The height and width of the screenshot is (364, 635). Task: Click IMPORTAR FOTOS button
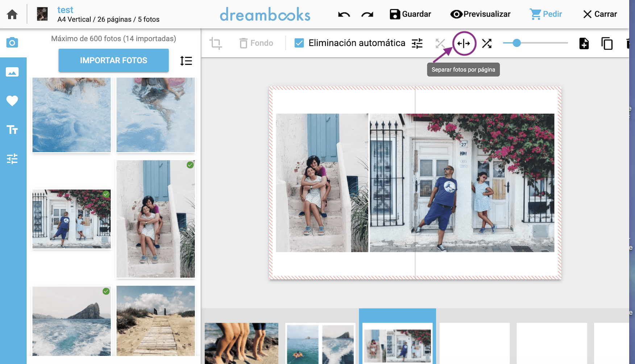click(113, 60)
